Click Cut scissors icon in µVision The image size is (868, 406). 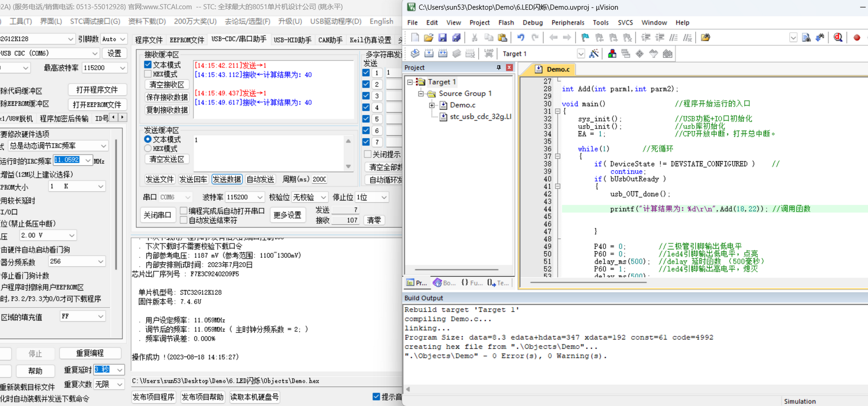pyautogui.click(x=474, y=37)
